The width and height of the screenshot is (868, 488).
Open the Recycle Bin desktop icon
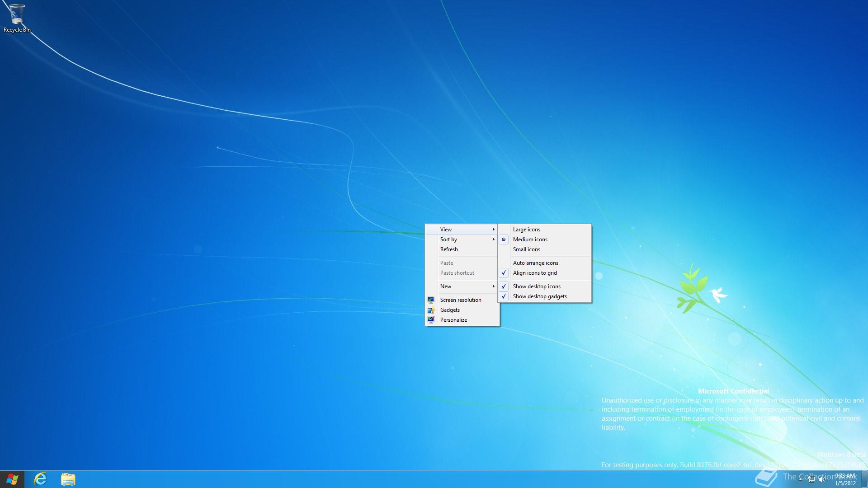tap(17, 19)
